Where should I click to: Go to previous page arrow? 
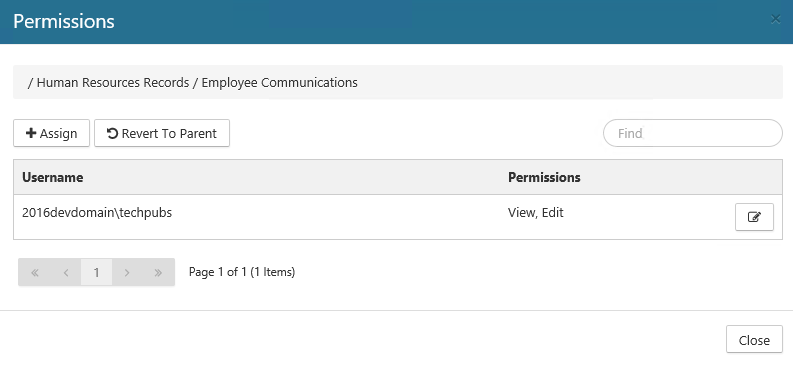(66, 272)
